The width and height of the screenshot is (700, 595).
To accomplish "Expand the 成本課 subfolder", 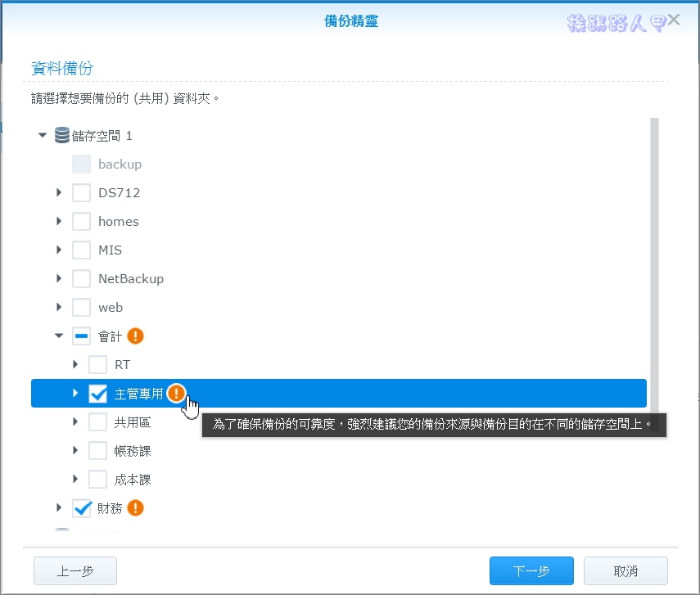I will [x=75, y=479].
